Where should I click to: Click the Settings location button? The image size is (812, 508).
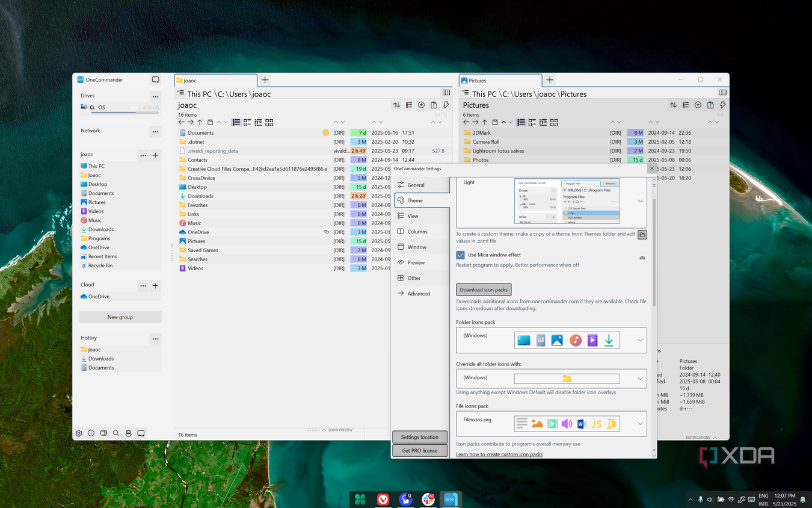(x=420, y=437)
